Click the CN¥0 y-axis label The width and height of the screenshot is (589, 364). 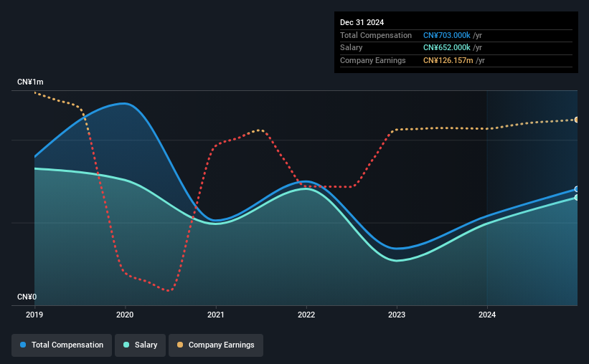27,297
